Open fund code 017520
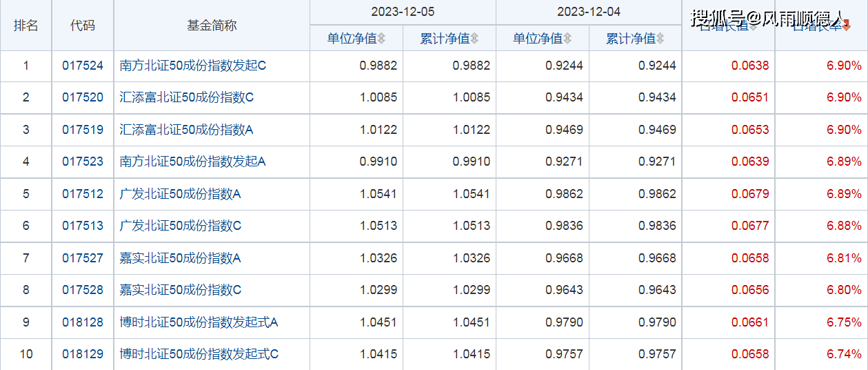Viewport: 868px width, 370px height. pos(83,98)
